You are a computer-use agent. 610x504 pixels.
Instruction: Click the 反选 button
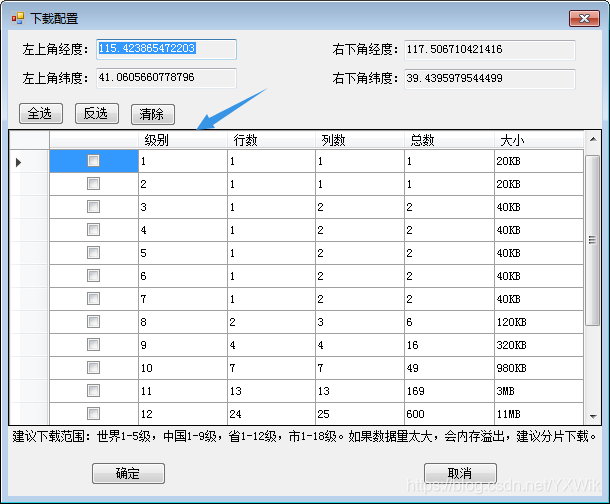tap(97, 114)
